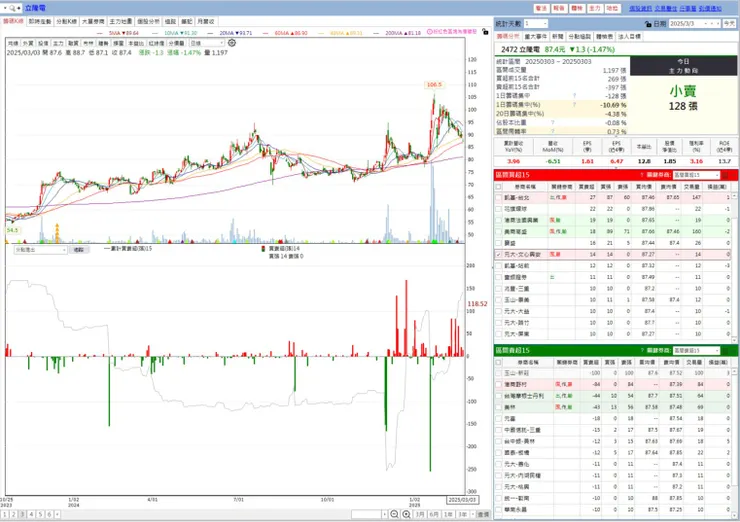740x522 pixels.
Task: Click the 今日主力動向 小賣 128張 panel
Action: pyautogui.click(x=683, y=96)
